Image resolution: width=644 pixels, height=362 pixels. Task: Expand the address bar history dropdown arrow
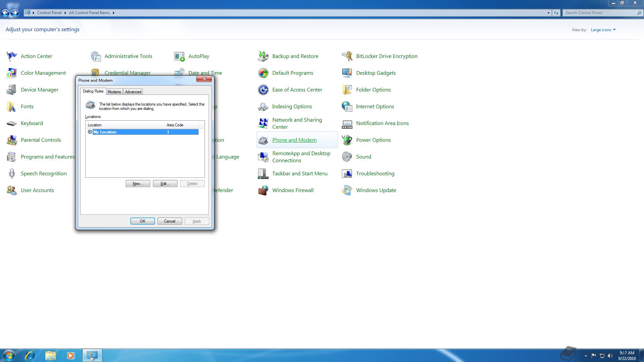(548, 13)
